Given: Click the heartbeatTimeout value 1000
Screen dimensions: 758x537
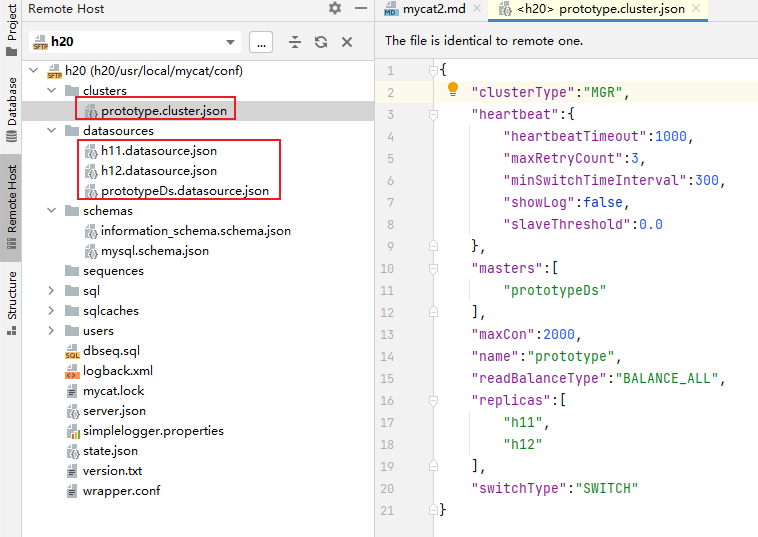Looking at the screenshot, I should 671,136.
